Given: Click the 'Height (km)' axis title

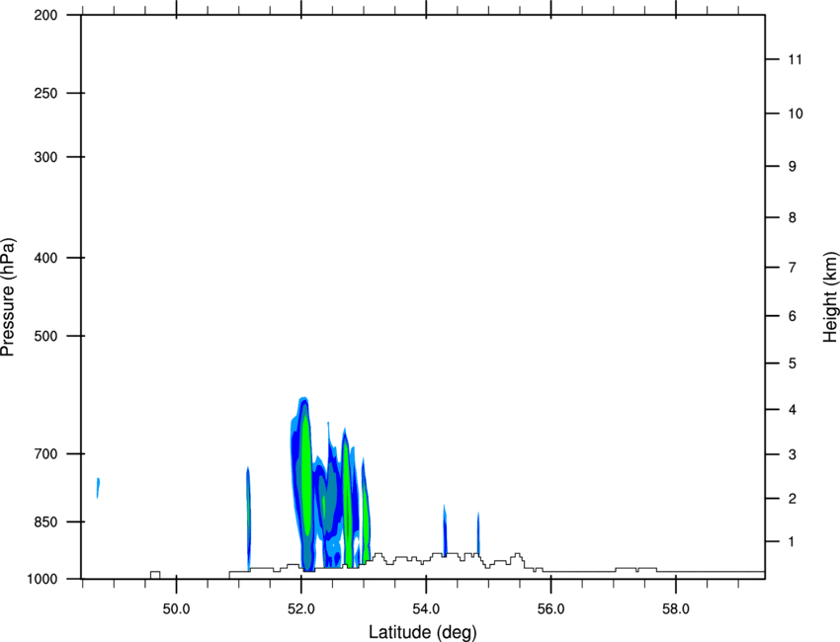Looking at the screenshot, I should pyautogui.click(x=830, y=296).
